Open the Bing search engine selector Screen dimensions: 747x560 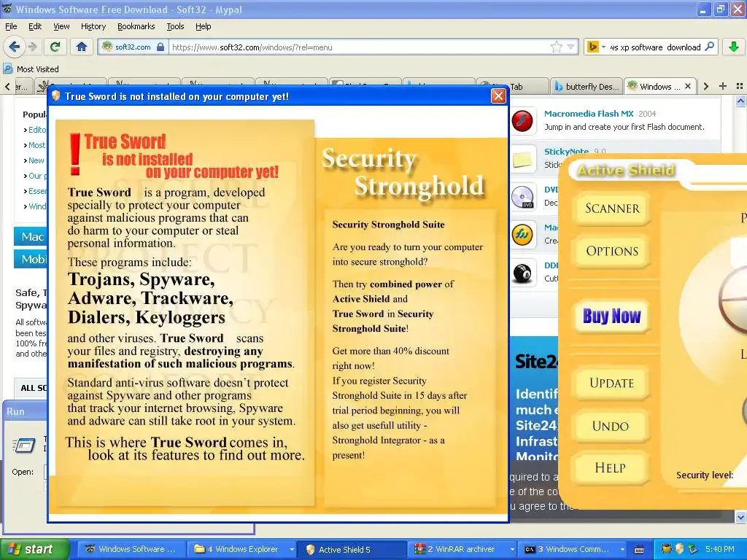point(596,47)
